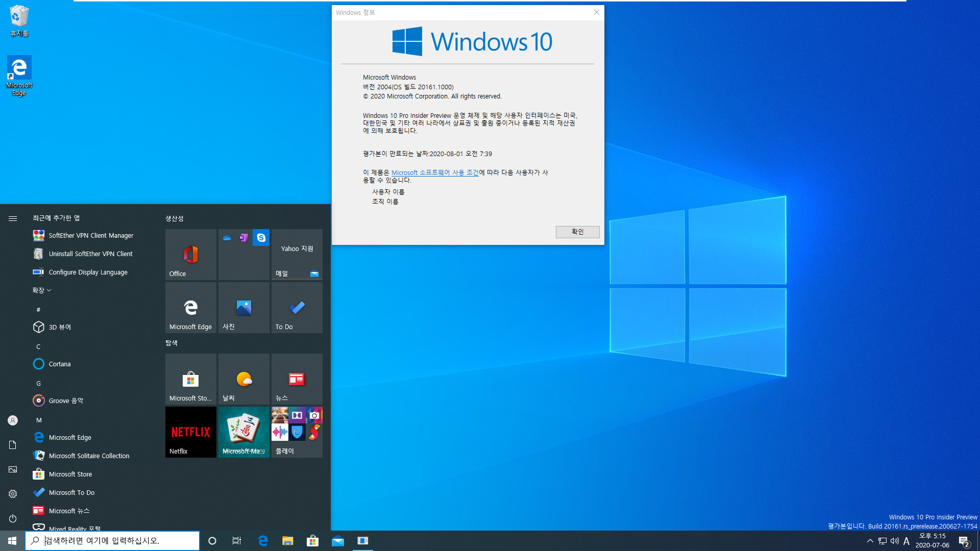Open Documents from Start sidebar
Screen dimensions: 980x551
tap(13, 445)
